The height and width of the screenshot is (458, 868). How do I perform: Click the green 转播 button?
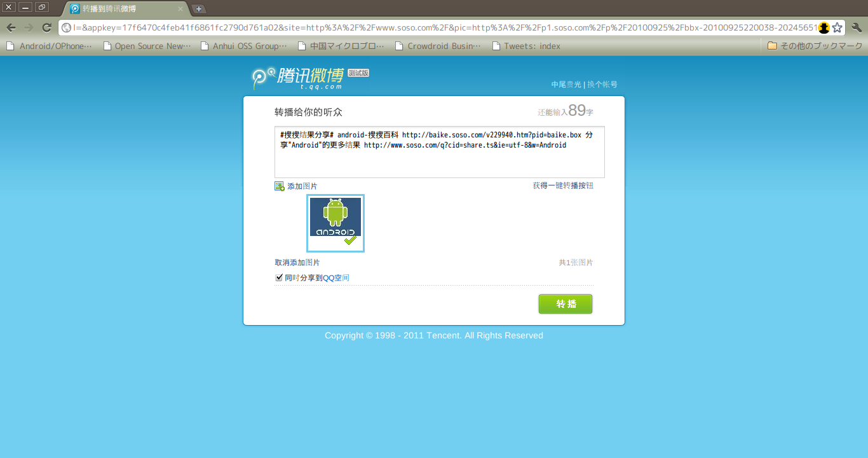566,304
